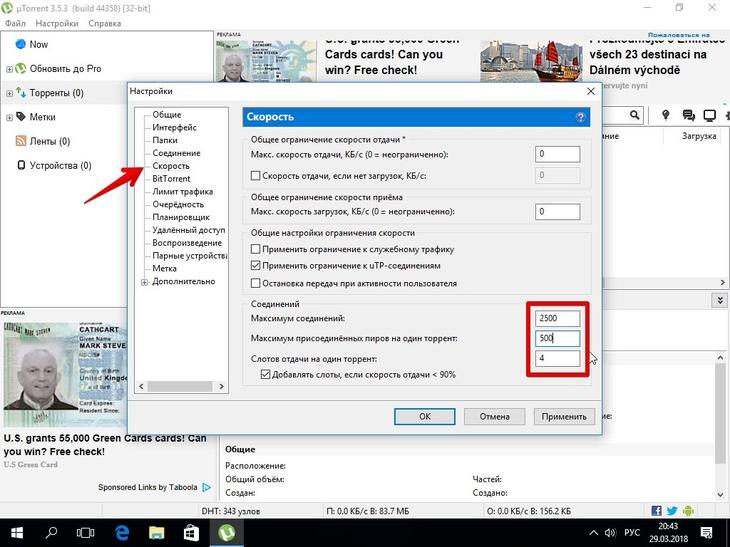Click the РУС language indicator in the tray
The height and width of the screenshot is (547, 730).
point(632,533)
